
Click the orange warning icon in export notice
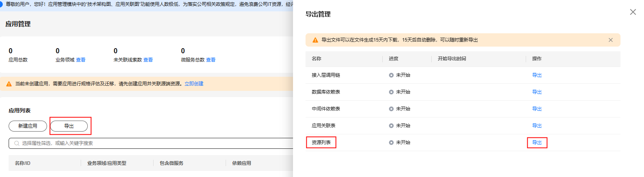pyautogui.click(x=315, y=40)
